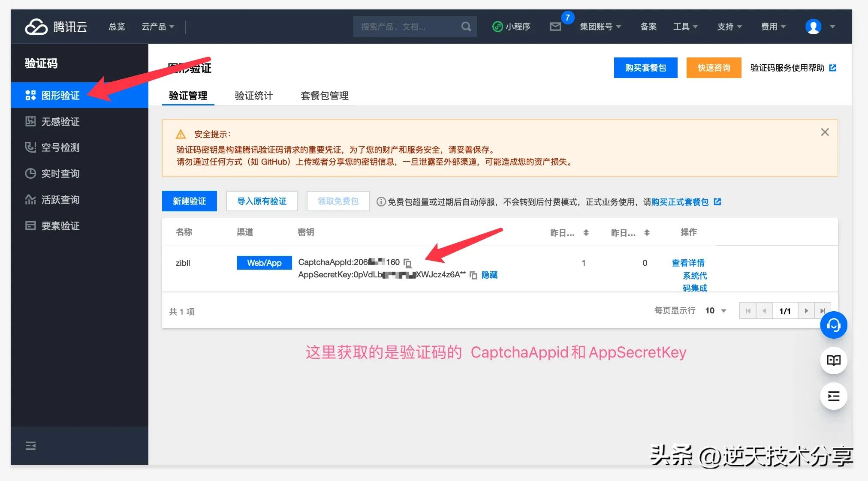Open 查看详情 for the zibll entry
The image size is (868, 481).
[x=688, y=263]
